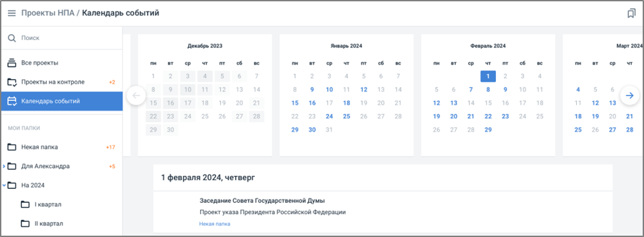Select February 1 highlighted date
This screenshot has height=237, width=644.
click(x=487, y=76)
